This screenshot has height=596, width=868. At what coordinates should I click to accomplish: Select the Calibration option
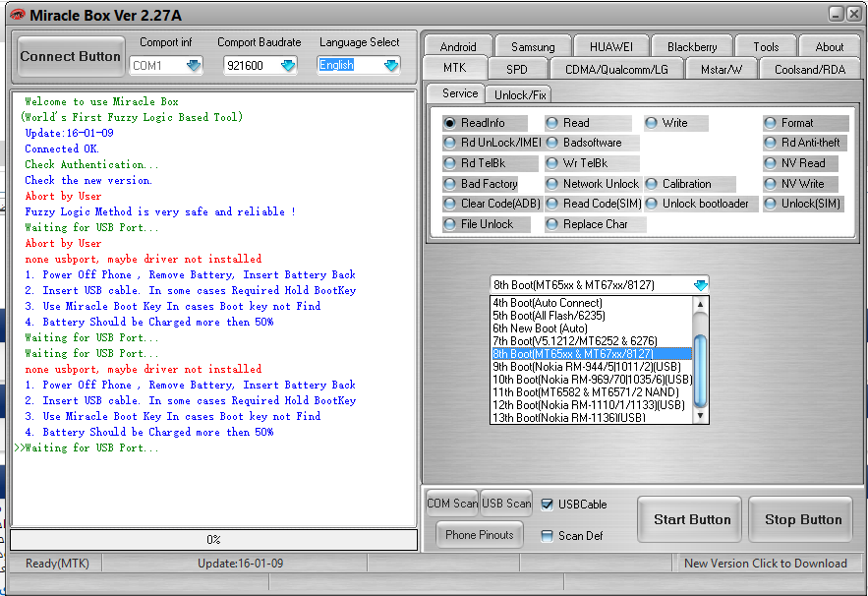click(x=690, y=184)
